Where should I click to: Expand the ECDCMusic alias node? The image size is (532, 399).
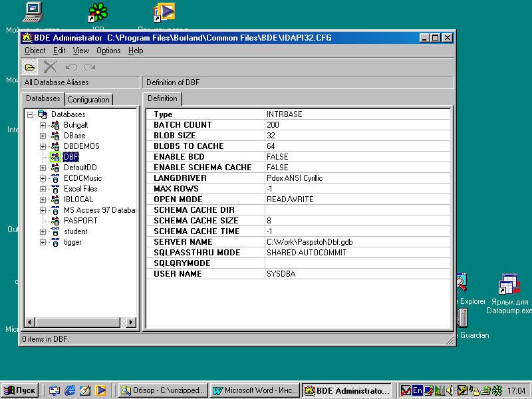pos(43,178)
